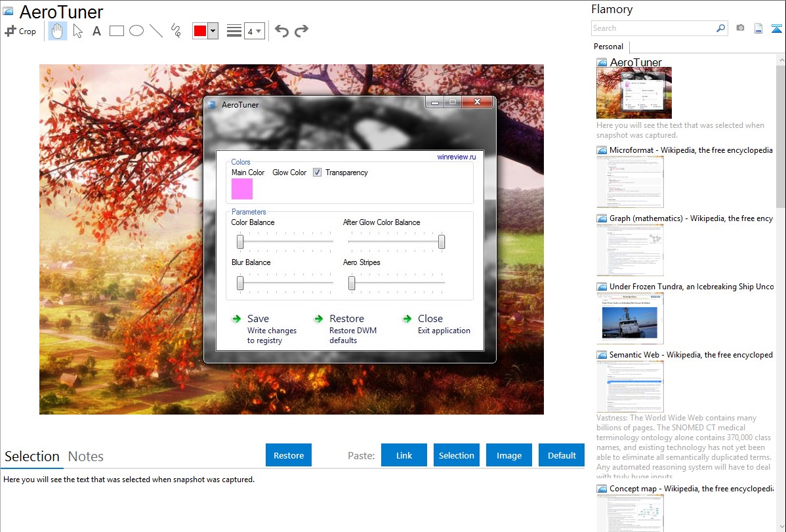Pick the rectangle shape tool
The image size is (786, 532).
tap(117, 31)
